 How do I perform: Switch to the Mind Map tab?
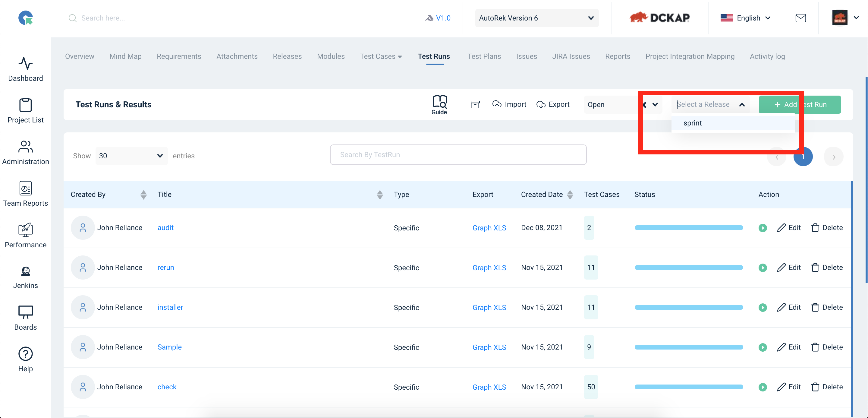pyautogui.click(x=125, y=56)
